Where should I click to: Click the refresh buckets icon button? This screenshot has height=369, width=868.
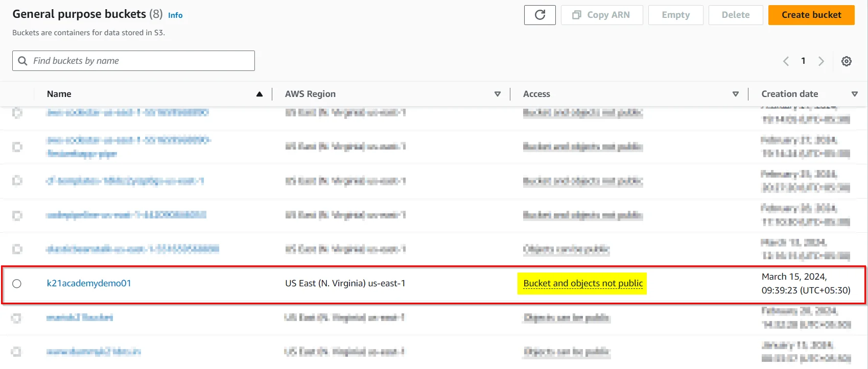pyautogui.click(x=539, y=15)
